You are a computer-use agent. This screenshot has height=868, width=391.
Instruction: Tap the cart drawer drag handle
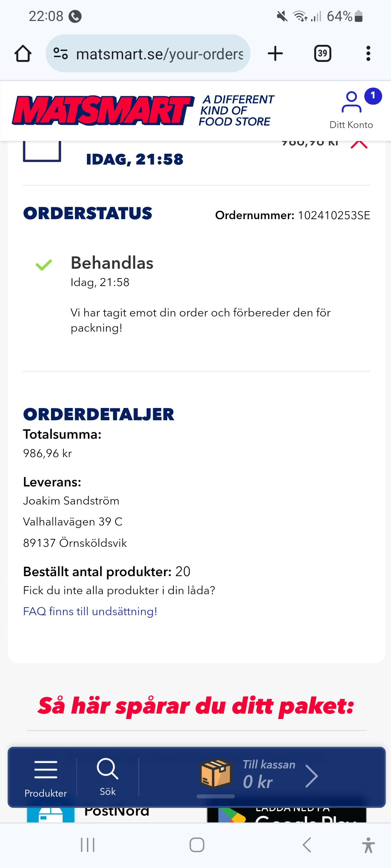click(216, 796)
